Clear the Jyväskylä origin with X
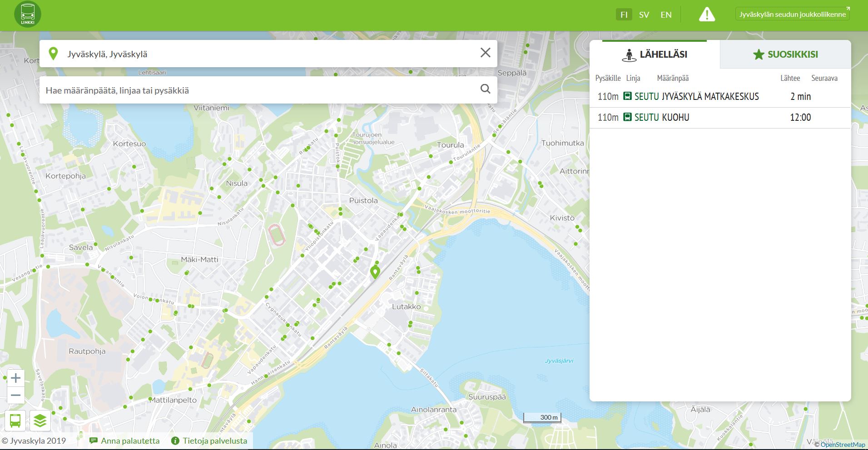Image resolution: width=868 pixels, height=450 pixels. point(485,53)
